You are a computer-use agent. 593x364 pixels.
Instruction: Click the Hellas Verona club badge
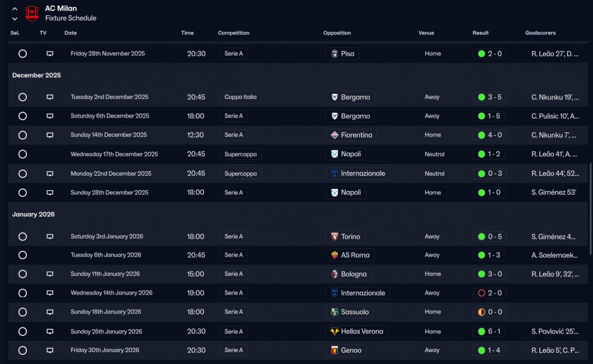(334, 332)
